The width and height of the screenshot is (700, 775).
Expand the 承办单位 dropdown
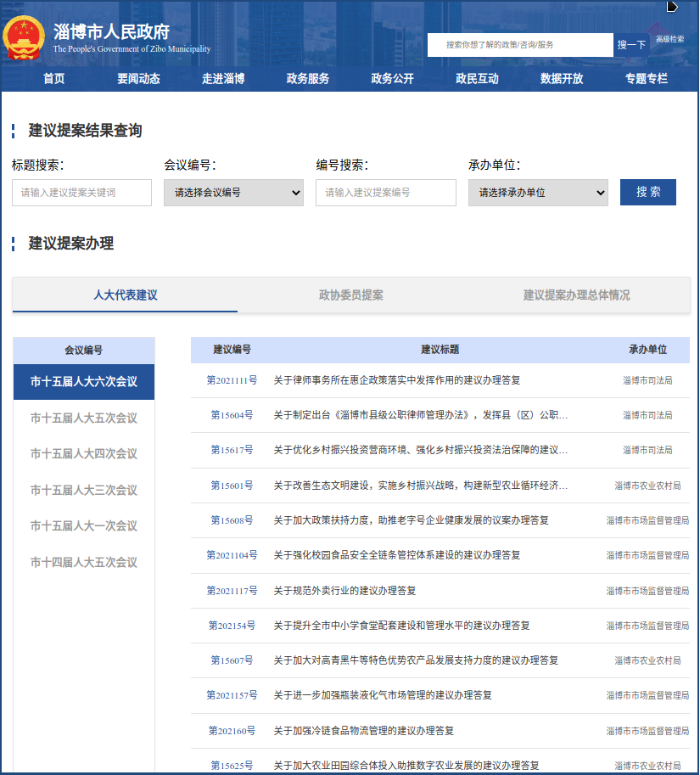point(538,193)
